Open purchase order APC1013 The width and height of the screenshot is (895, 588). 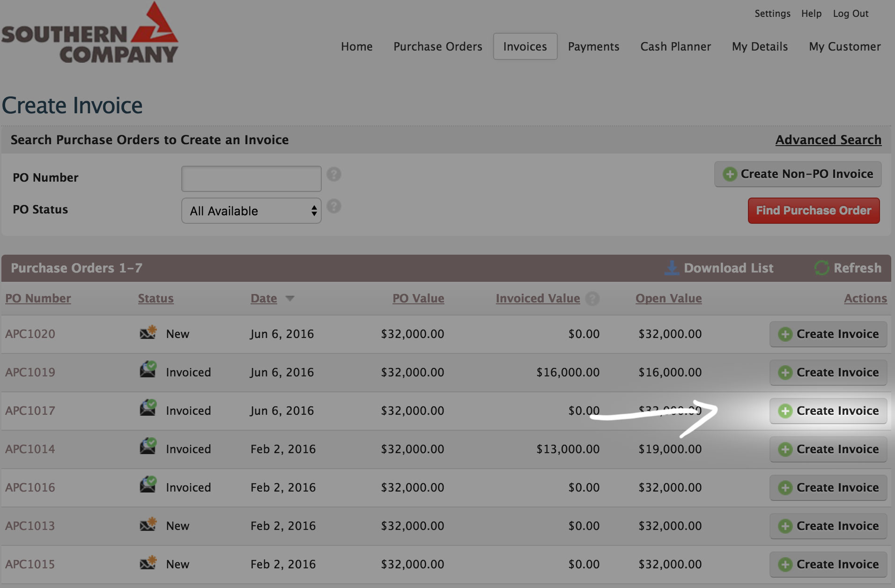(30, 526)
